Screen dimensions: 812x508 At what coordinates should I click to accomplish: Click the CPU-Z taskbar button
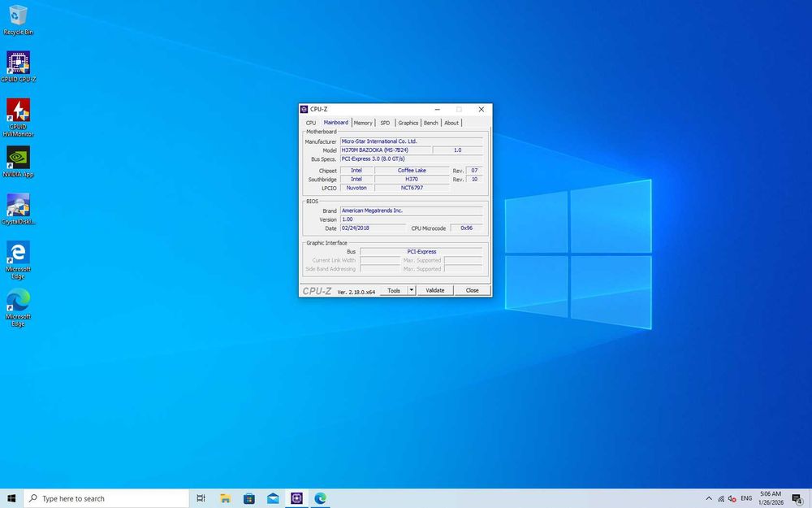pyautogui.click(x=296, y=498)
